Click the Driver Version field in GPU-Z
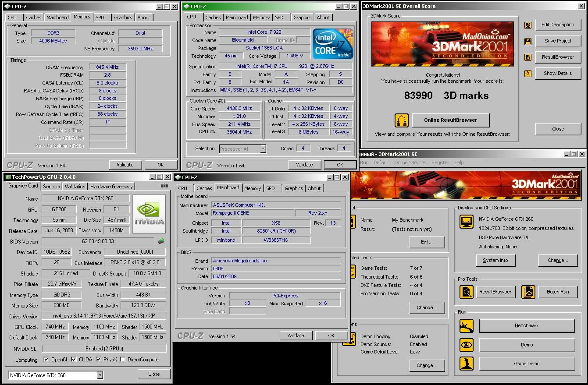 tap(104, 316)
